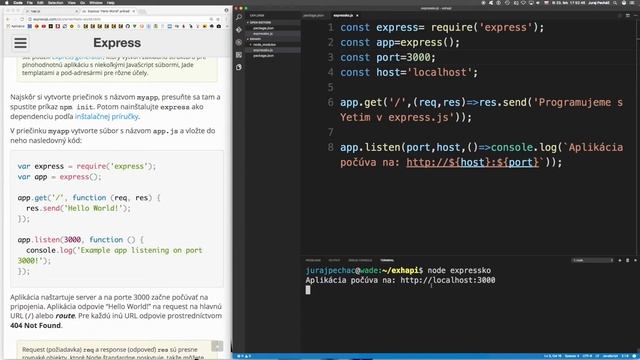The width and height of the screenshot is (640, 360).
Task: Switch to the Output panel tab
Action: [334, 260]
